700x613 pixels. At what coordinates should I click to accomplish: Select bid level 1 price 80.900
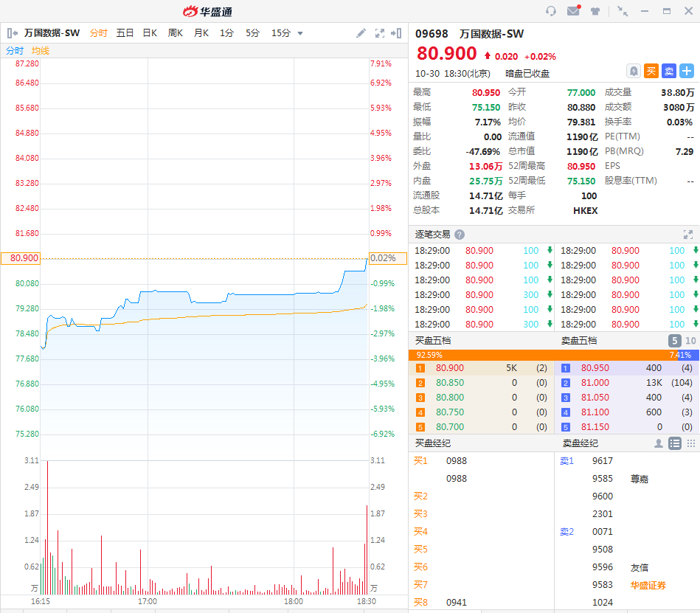click(450, 368)
